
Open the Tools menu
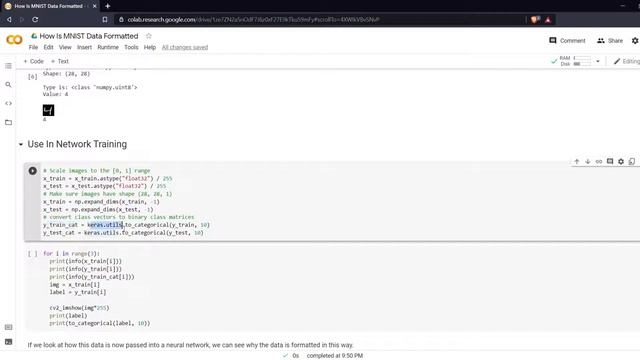point(131,47)
